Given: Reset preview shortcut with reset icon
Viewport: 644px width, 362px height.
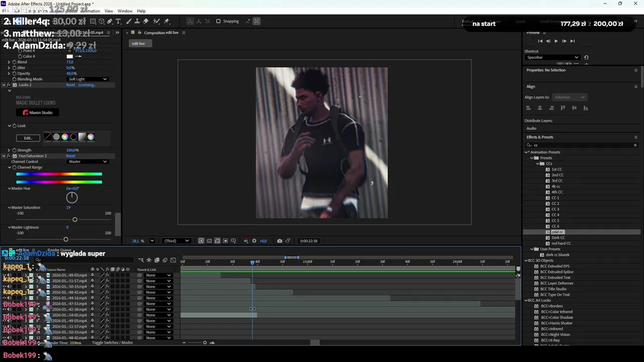Looking at the screenshot, I should click(x=586, y=57).
